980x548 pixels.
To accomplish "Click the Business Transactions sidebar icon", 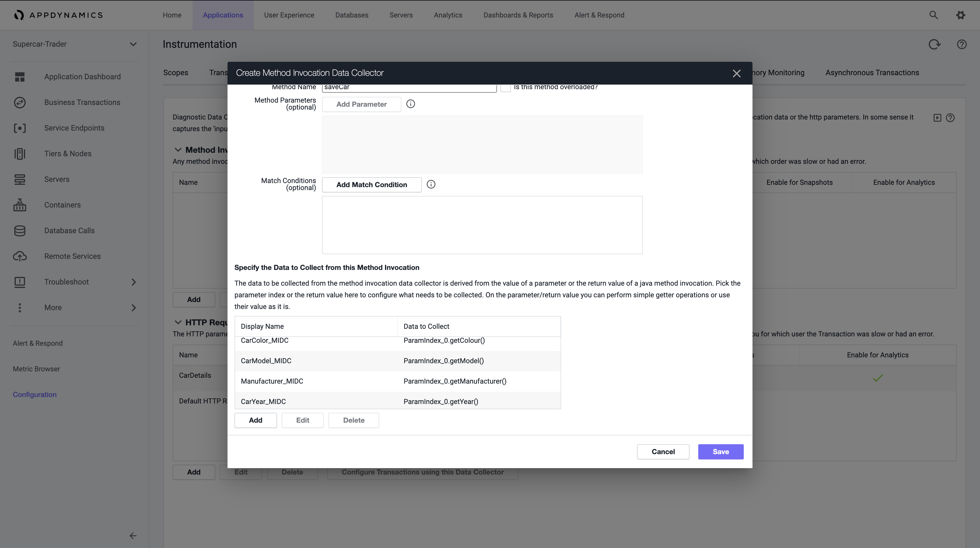I will 20,102.
